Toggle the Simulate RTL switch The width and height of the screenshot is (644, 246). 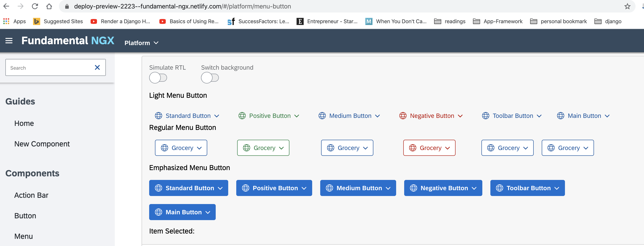(158, 78)
